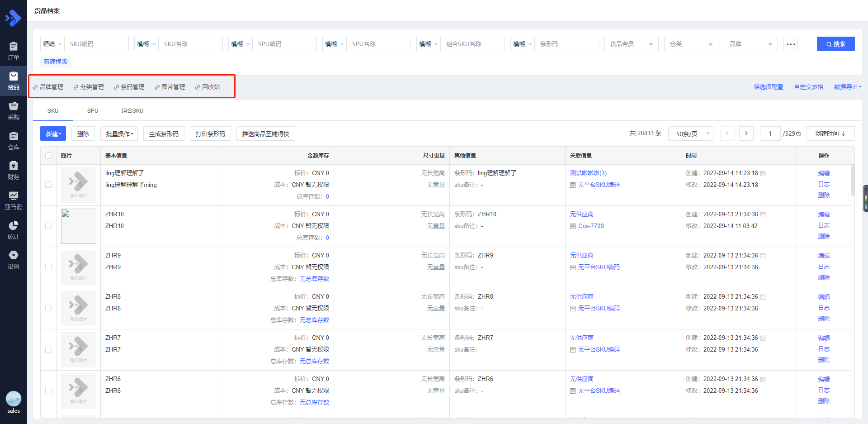Screen dimensions: 868x424
Task: Click the ZHR9 placeholder image
Action: 79,267
